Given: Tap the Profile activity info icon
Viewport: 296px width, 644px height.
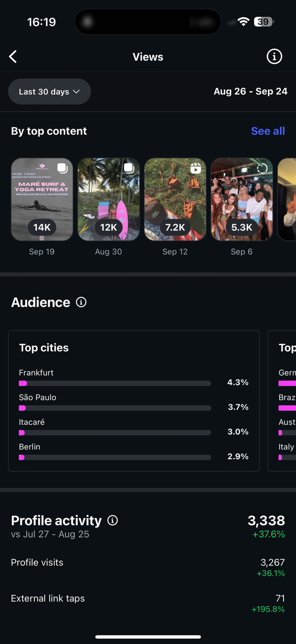Looking at the screenshot, I should (113, 520).
